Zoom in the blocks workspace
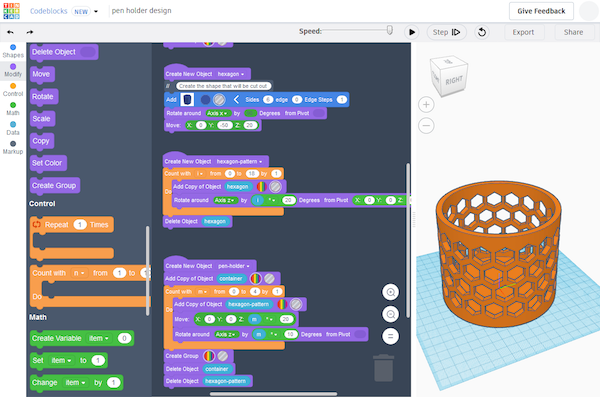The image size is (600, 397). [391, 292]
